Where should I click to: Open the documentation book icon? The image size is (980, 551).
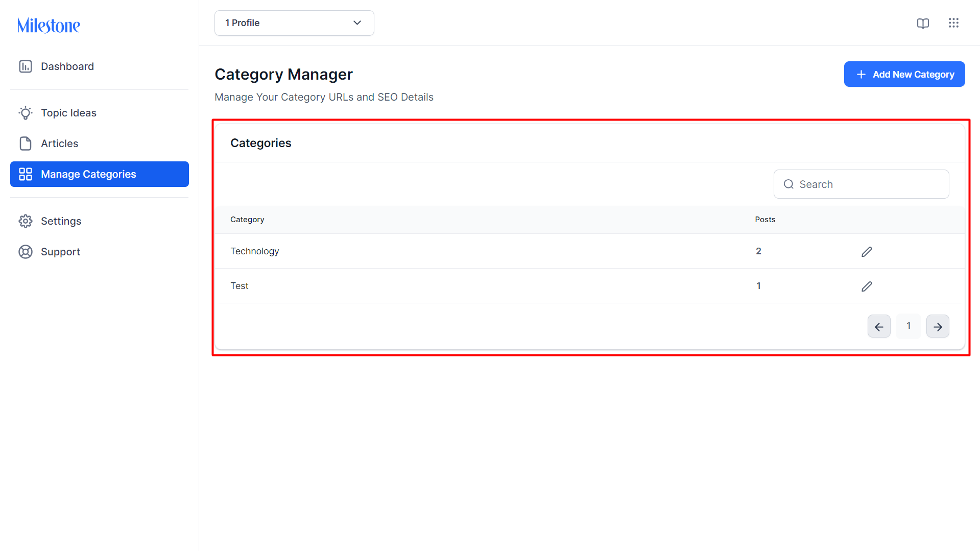[923, 23]
